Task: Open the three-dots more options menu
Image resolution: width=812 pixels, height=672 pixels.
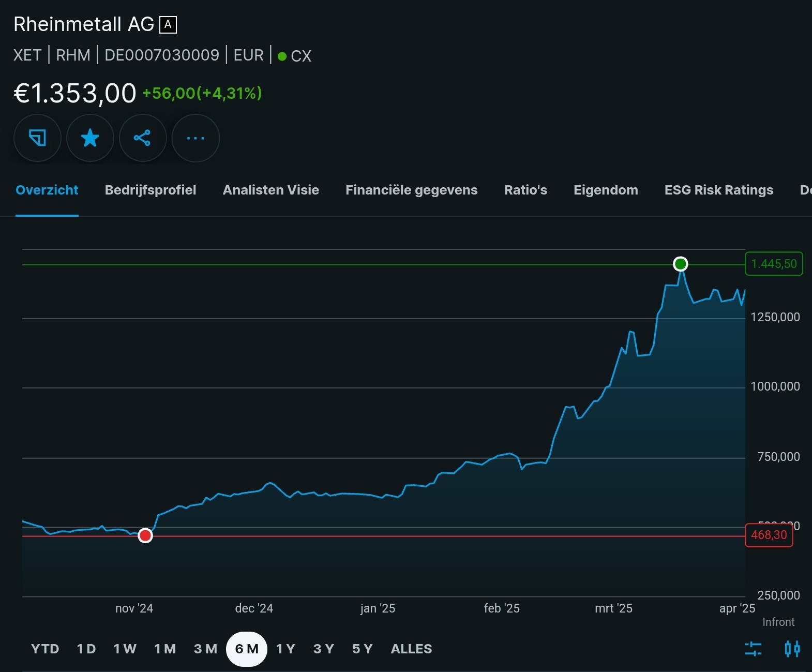Action: (x=195, y=138)
